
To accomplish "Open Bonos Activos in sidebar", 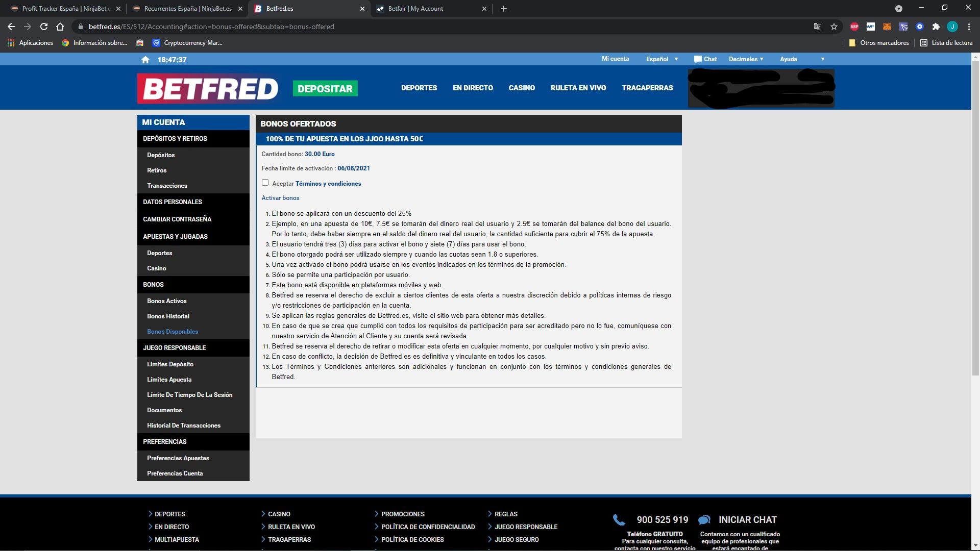I will pyautogui.click(x=166, y=301).
